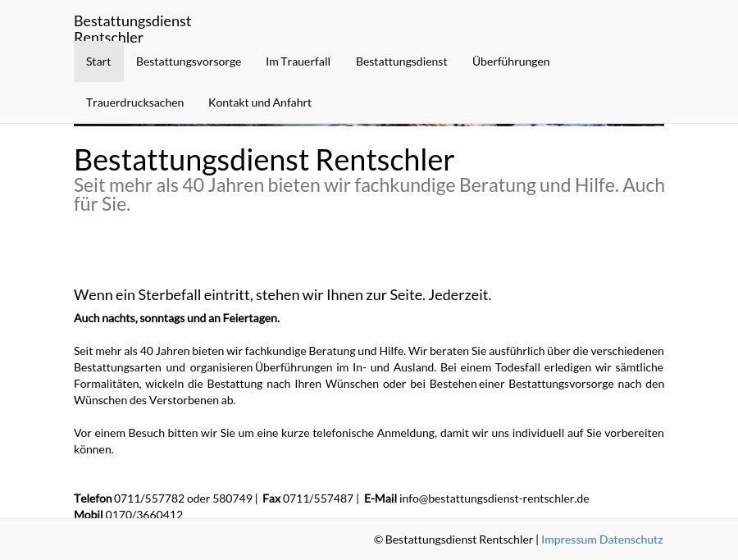Click the copyright text in footer
The width and height of the screenshot is (738, 560).
point(453,540)
